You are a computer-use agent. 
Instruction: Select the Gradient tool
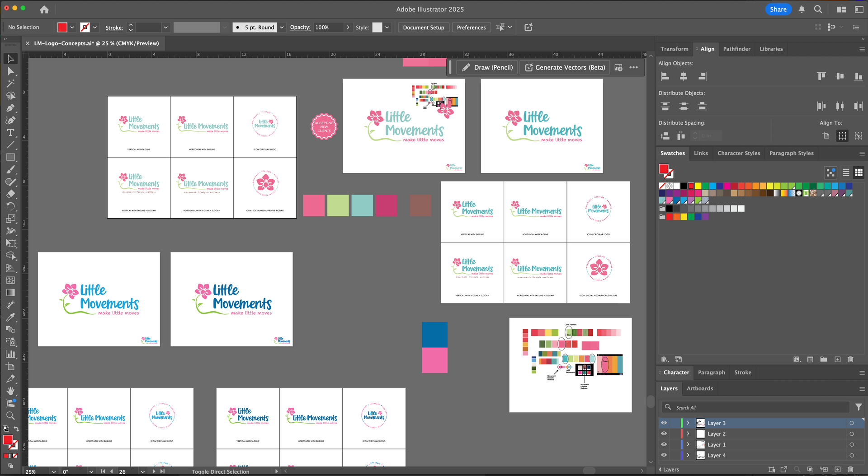click(x=10, y=293)
